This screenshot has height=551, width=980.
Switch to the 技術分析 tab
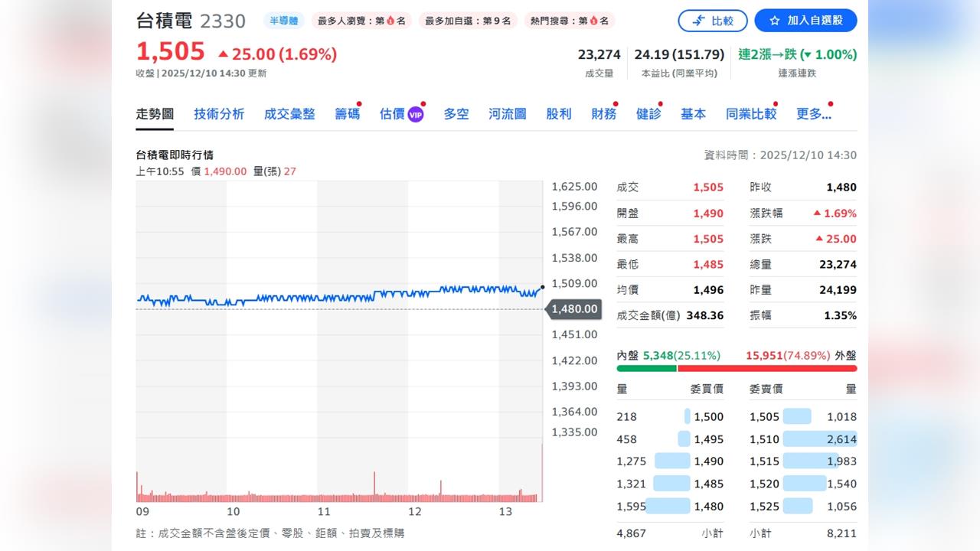[x=220, y=113]
